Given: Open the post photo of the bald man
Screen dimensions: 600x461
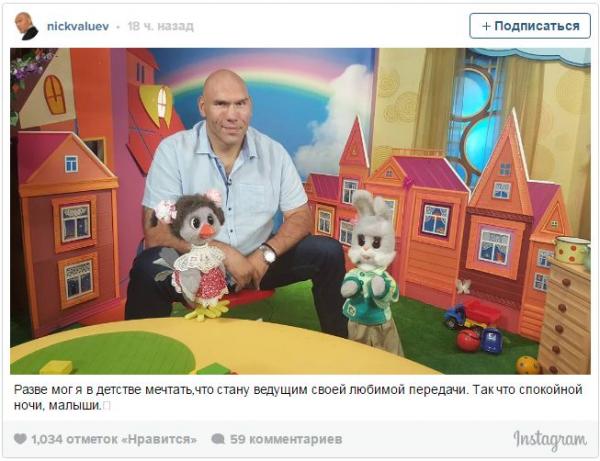Looking at the screenshot, I should pos(300,211).
